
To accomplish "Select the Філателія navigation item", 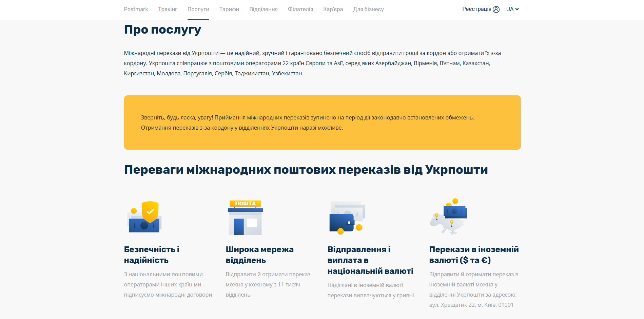I will 300,9.
